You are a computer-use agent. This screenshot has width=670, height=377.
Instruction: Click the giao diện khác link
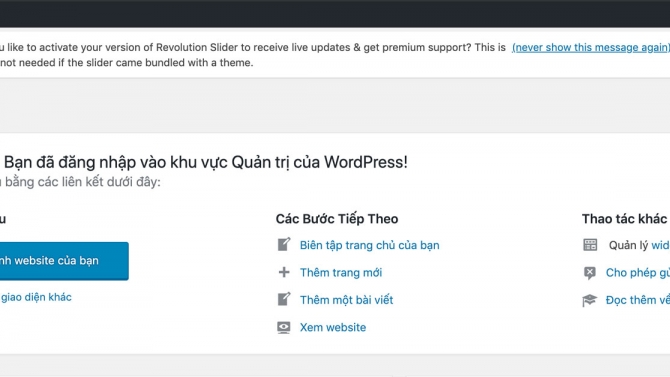[36, 297]
